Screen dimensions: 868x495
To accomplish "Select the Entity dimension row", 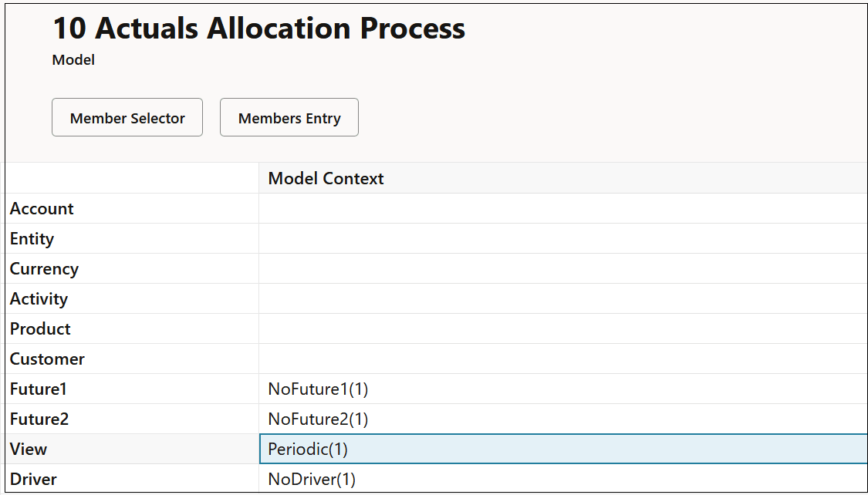I will (x=32, y=238).
